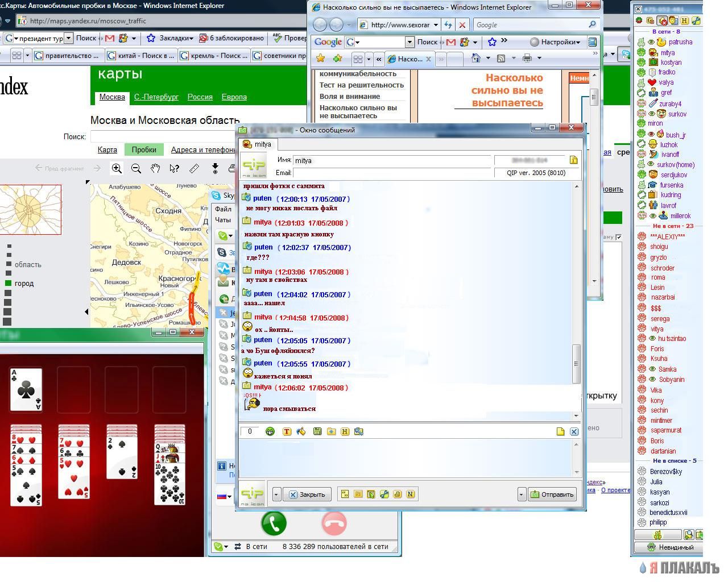Click the wrench icon in QIP message window bottom bar
The image size is (728, 582).
(384, 494)
